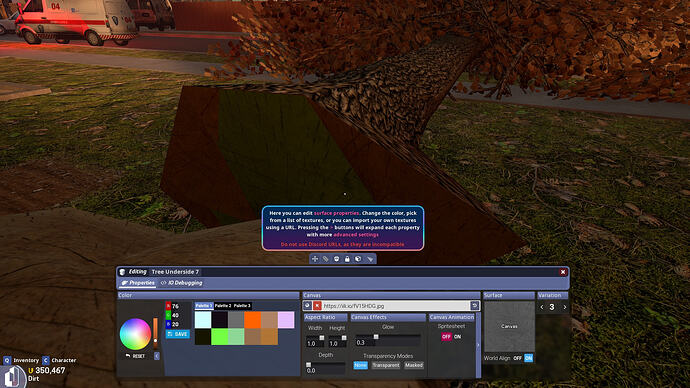The image size is (690, 388).
Task: Click the C key Character icon
Action: click(x=46, y=360)
